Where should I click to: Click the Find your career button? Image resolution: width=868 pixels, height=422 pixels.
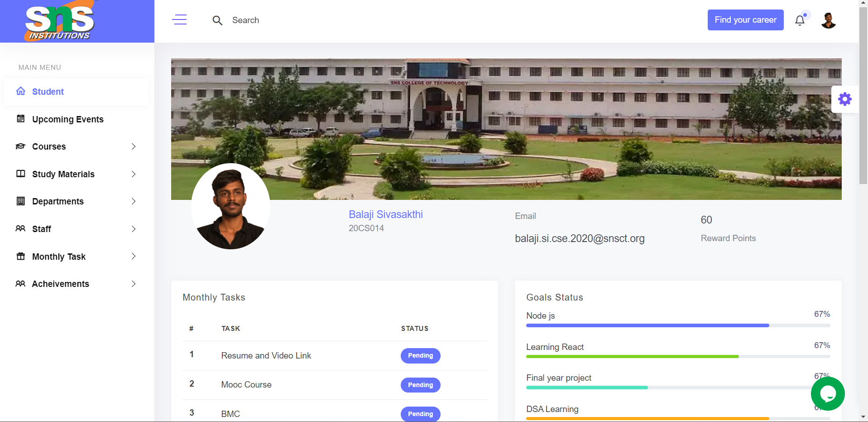tap(745, 20)
